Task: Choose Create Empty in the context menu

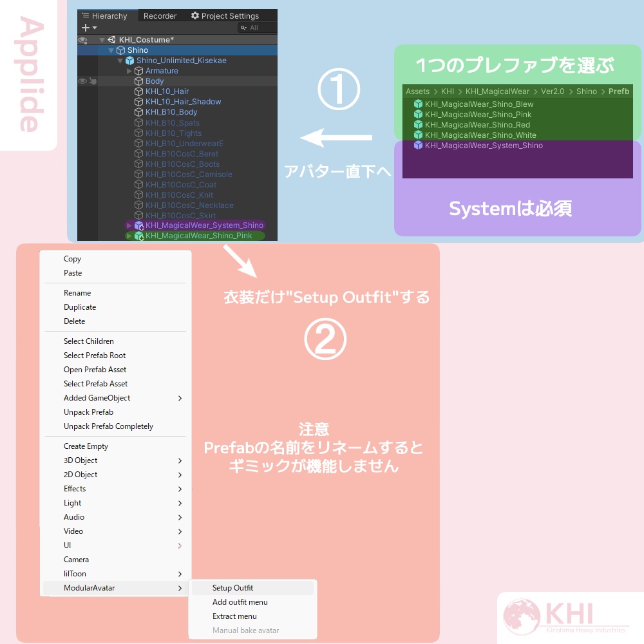Action: (115, 446)
